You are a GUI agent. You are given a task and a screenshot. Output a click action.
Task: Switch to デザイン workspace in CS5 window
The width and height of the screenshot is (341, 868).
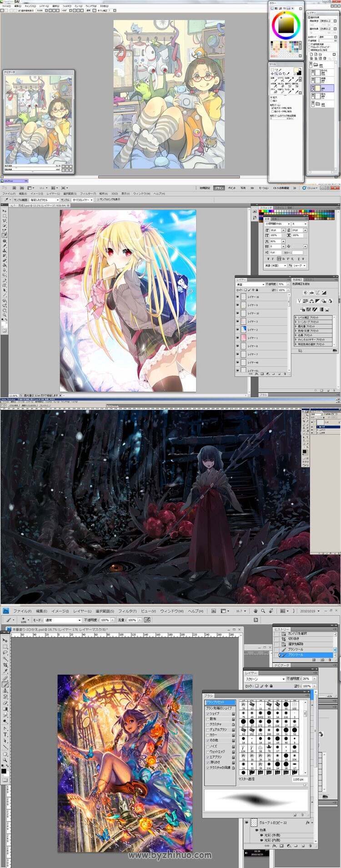(219, 188)
